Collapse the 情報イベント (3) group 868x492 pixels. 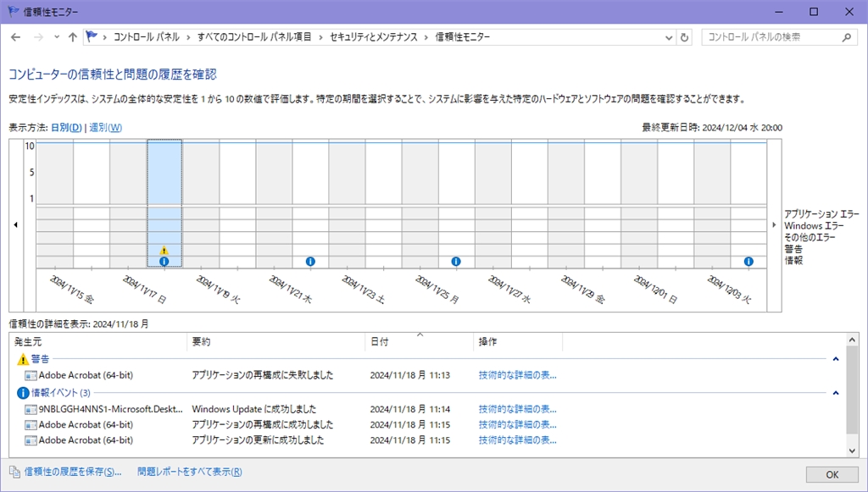(x=836, y=393)
